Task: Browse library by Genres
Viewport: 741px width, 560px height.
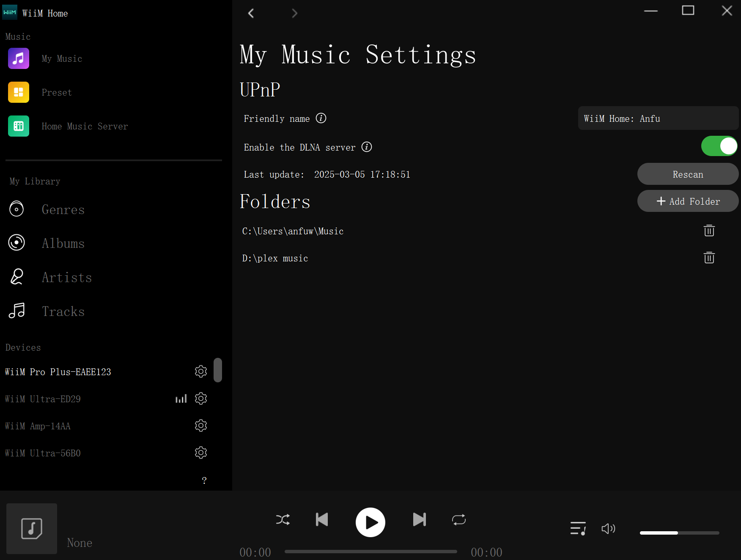Action: click(x=63, y=209)
